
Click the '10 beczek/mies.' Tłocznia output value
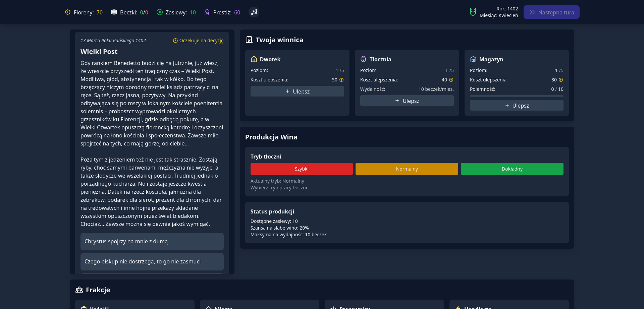[436, 89]
